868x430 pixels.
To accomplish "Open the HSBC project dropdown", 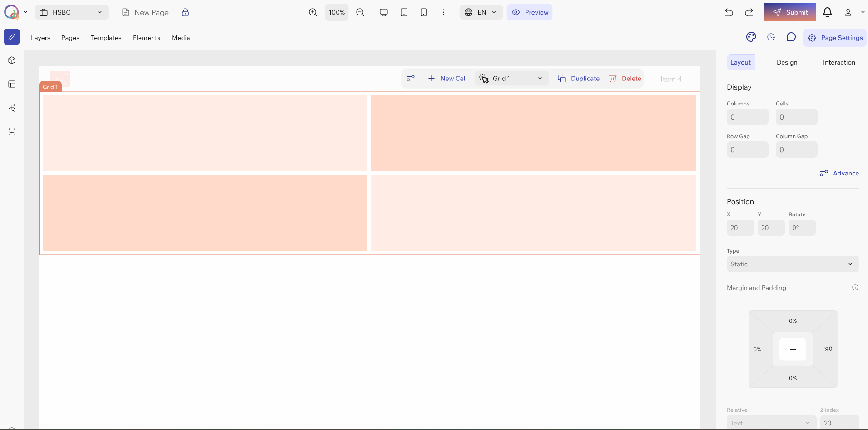I will tap(72, 12).
